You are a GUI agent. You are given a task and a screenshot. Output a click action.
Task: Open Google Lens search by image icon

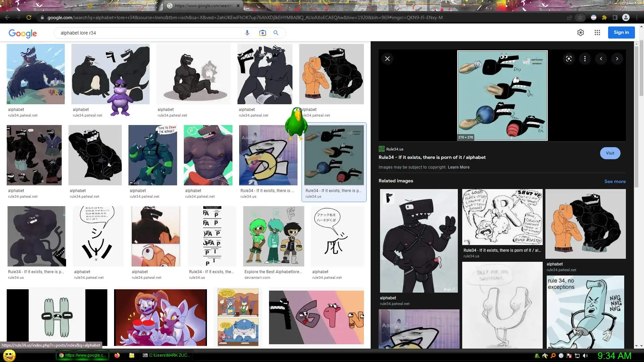pos(262,33)
